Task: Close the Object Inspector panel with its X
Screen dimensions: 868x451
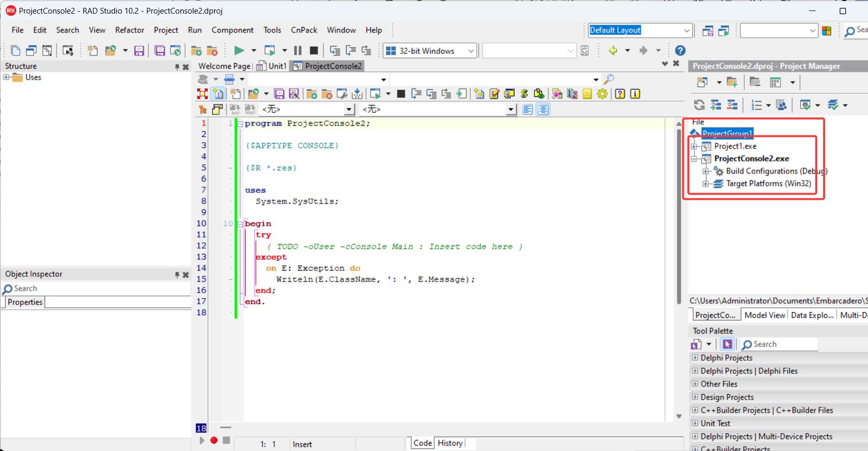Action: coord(186,275)
